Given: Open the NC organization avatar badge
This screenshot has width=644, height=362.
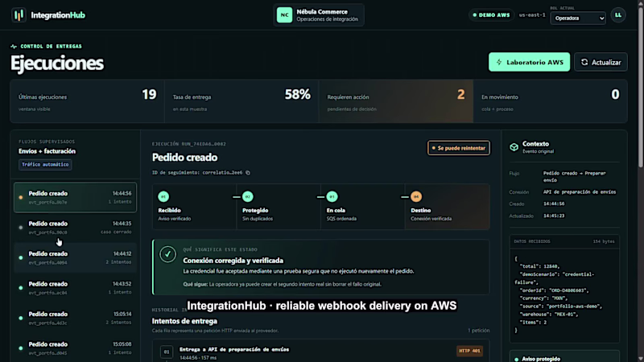Looking at the screenshot, I should tap(284, 15).
